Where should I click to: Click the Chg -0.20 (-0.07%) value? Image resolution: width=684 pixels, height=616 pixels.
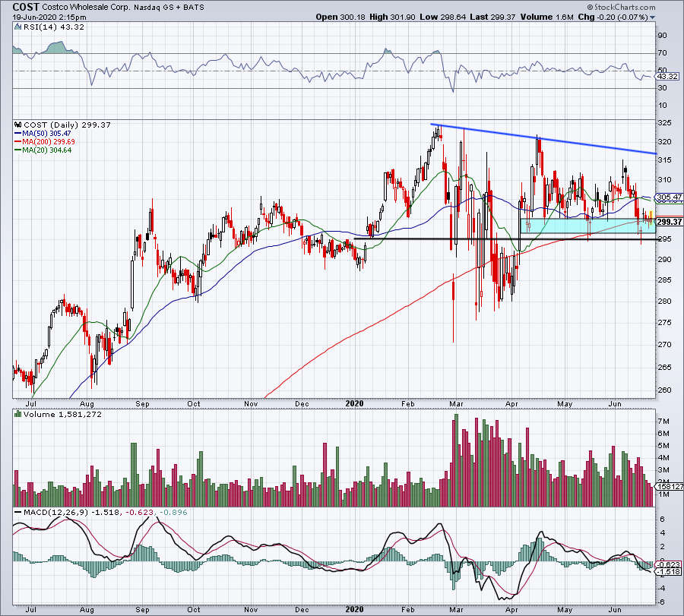click(613, 17)
